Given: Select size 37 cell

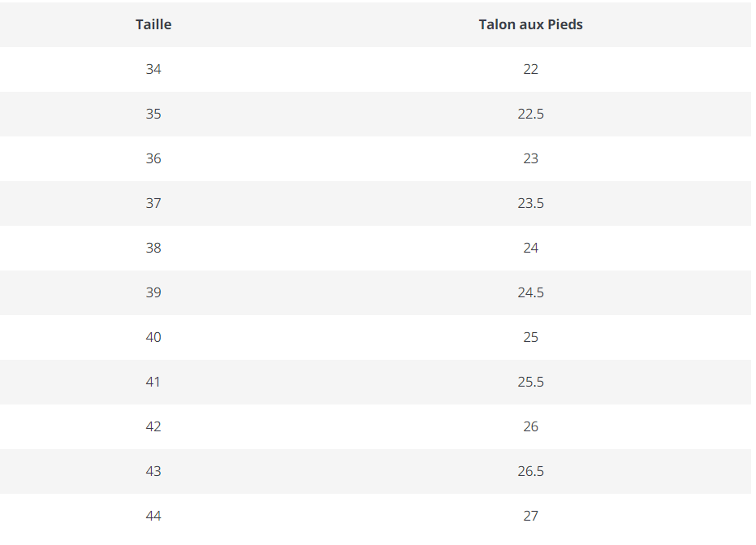Looking at the screenshot, I should point(153,204).
